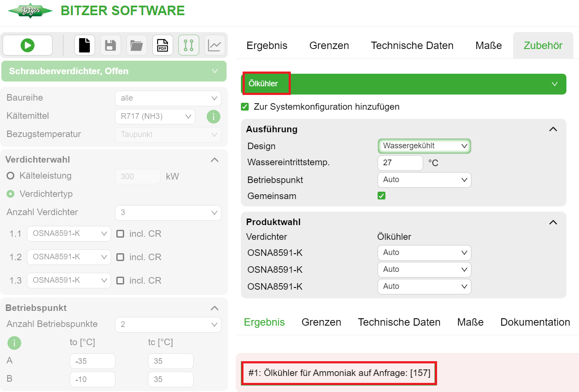
Task: Save the current project
Action: (110, 45)
